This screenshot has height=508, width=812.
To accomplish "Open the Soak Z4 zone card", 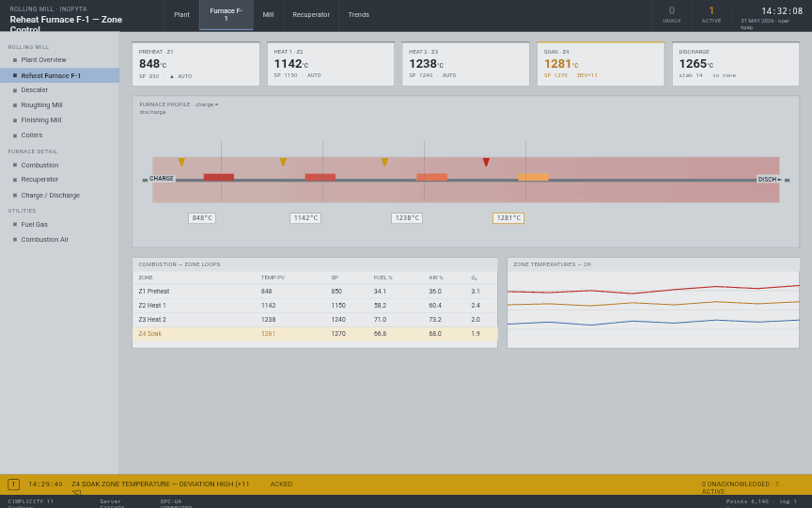I will pyautogui.click(x=601, y=64).
